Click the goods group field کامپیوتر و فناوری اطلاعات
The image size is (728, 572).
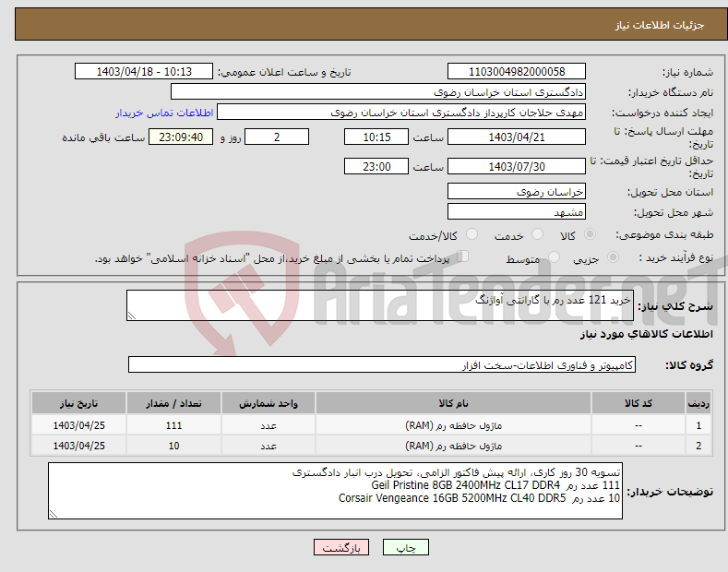pos(382,365)
